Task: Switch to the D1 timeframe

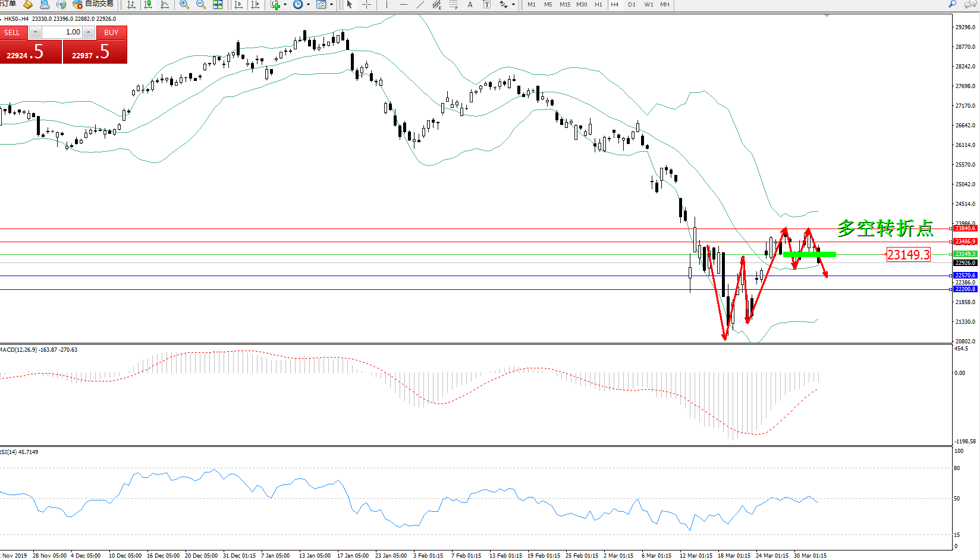Action: pos(632,5)
